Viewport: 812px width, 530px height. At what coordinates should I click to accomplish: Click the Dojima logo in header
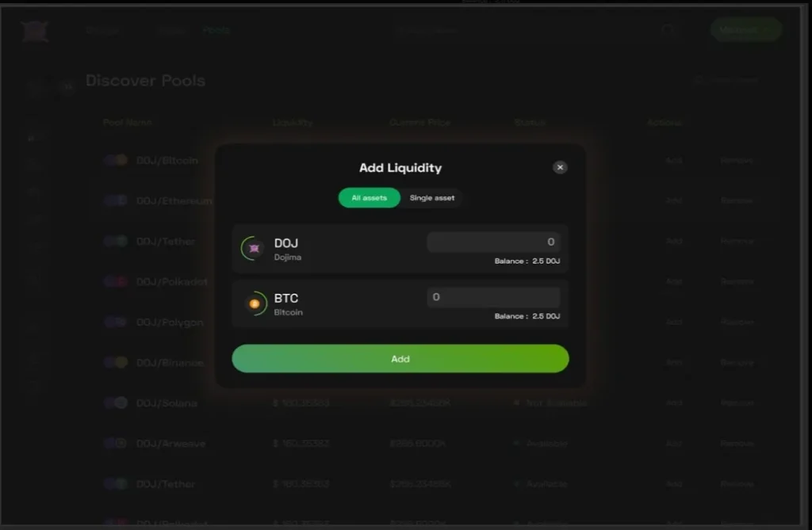coord(35,31)
